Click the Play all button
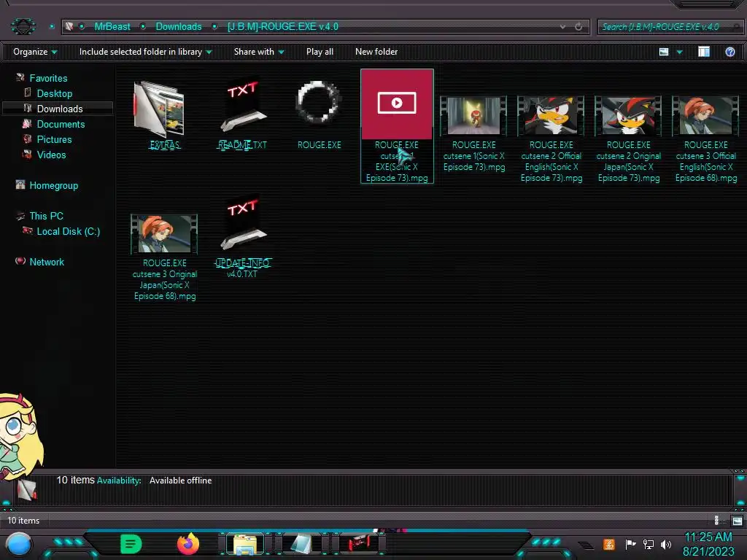 [x=320, y=52]
